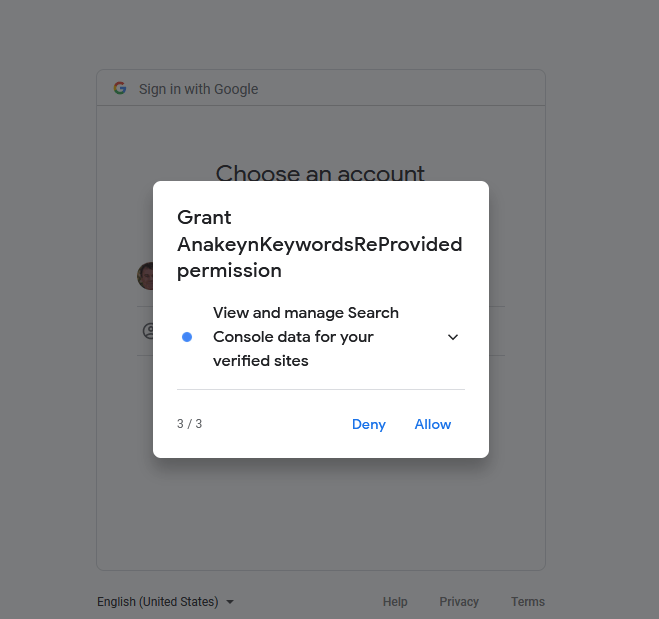Click the blue dot permission indicator
The width and height of the screenshot is (659, 619).
pos(187,337)
